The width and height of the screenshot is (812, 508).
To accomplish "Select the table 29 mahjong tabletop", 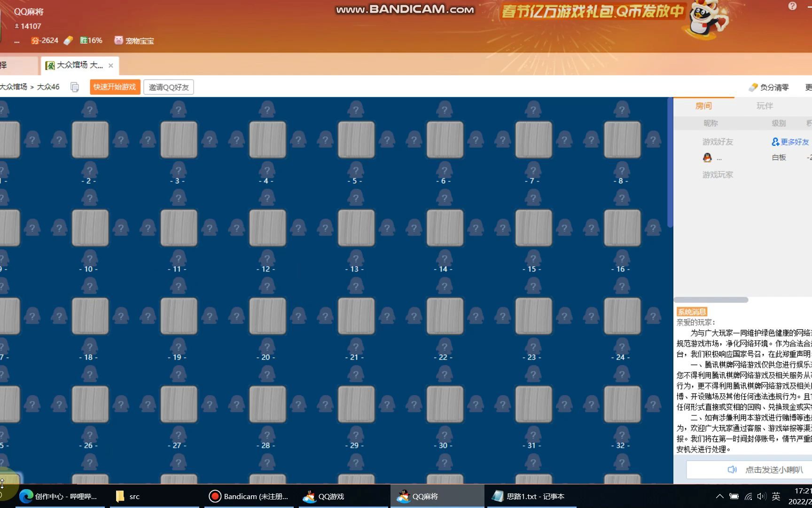I will click(x=357, y=405).
